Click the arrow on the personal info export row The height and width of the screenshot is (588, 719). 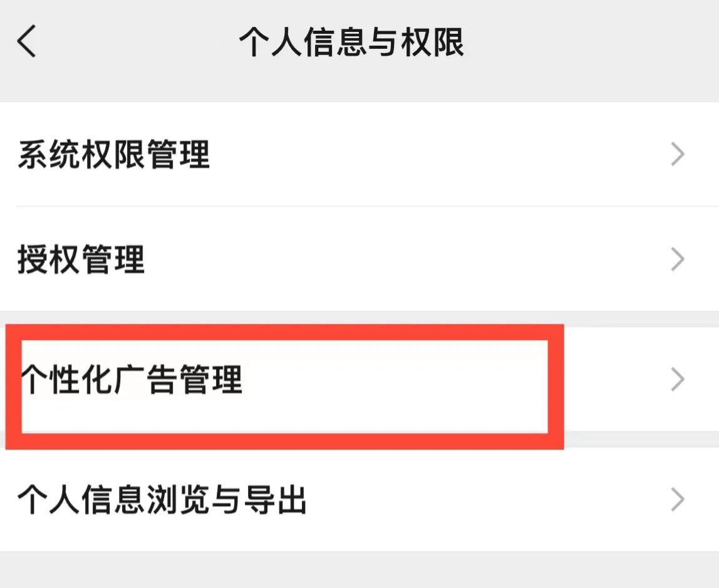[x=678, y=499]
